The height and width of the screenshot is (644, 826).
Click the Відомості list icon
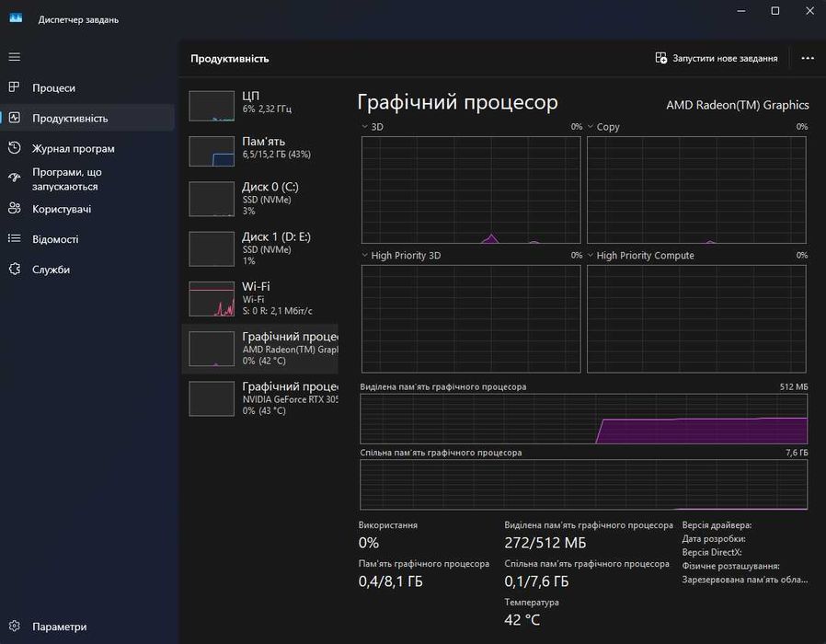click(x=14, y=239)
